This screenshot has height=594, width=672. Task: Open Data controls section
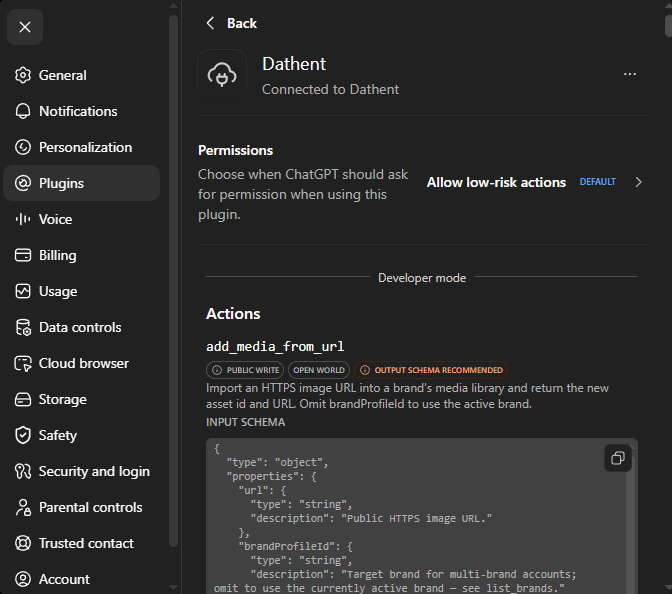coord(81,327)
